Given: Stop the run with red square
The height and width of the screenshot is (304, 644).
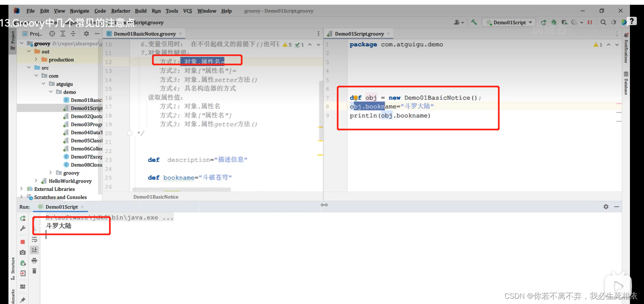Looking at the screenshot, I should [23, 242].
